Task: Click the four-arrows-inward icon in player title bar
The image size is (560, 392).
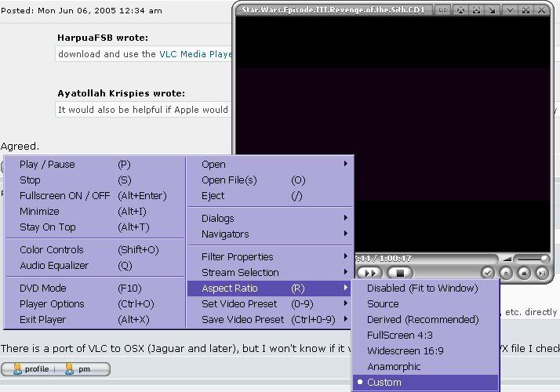Action: 460,10
